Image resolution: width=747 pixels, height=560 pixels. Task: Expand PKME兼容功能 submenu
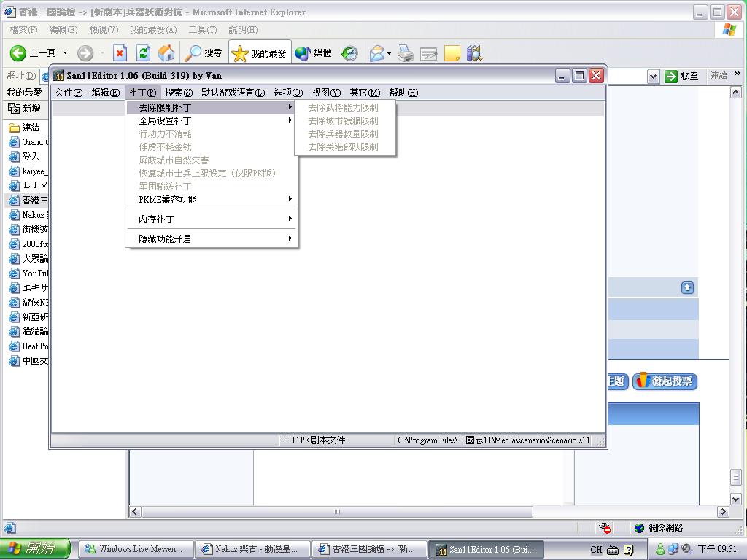(212, 200)
